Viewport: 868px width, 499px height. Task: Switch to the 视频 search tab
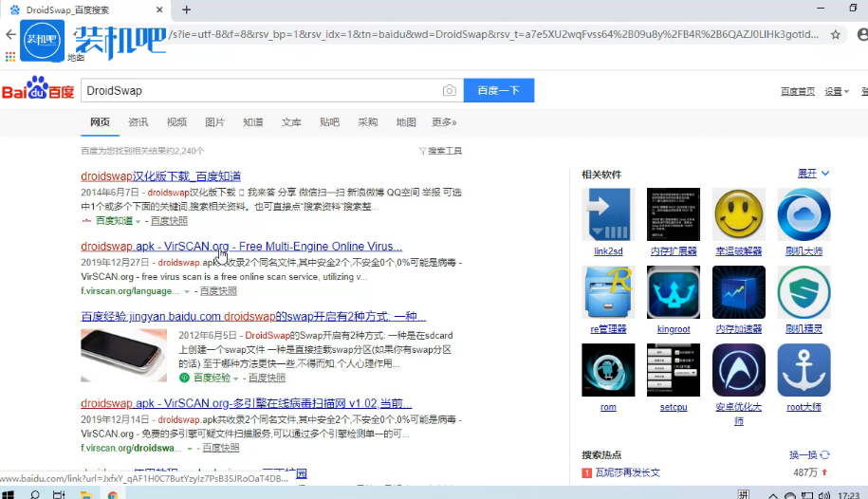pos(176,122)
